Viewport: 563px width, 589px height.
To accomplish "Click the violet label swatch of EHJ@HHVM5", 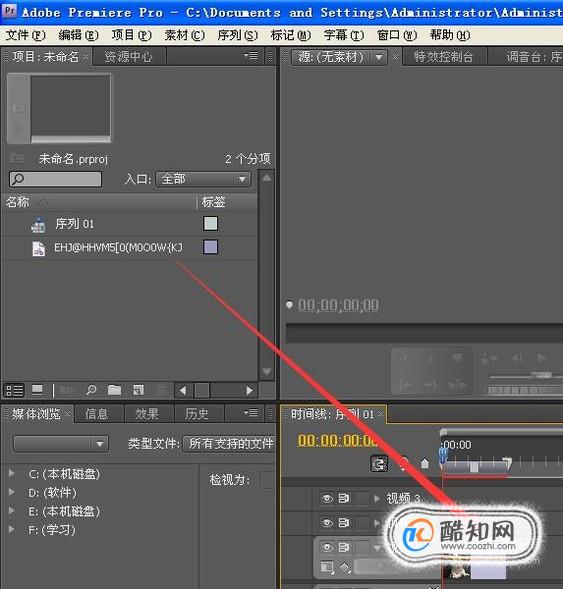I will pos(210,247).
